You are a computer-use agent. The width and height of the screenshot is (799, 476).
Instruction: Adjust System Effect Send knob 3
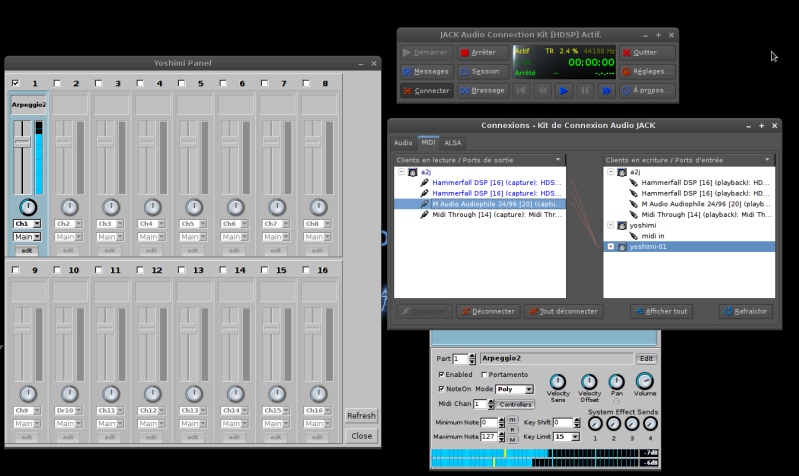pyautogui.click(x=632, y=424)
